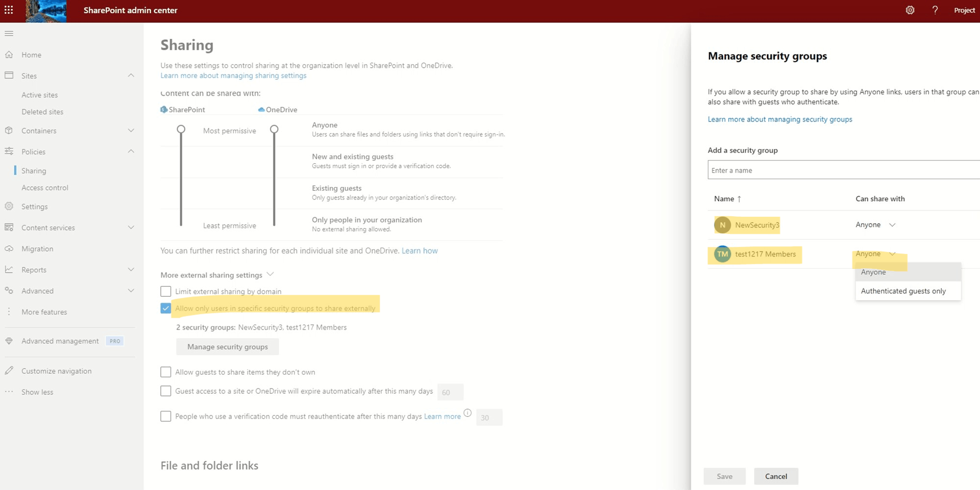Click the Reports chart icon
980x490 pixels.
click(9, 270)
